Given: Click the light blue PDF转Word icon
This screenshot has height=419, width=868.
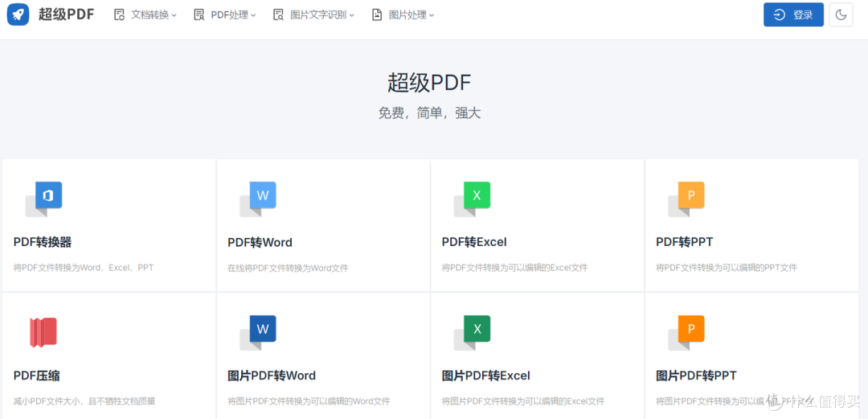Looking at the screenshot, I should click(258, 199).
